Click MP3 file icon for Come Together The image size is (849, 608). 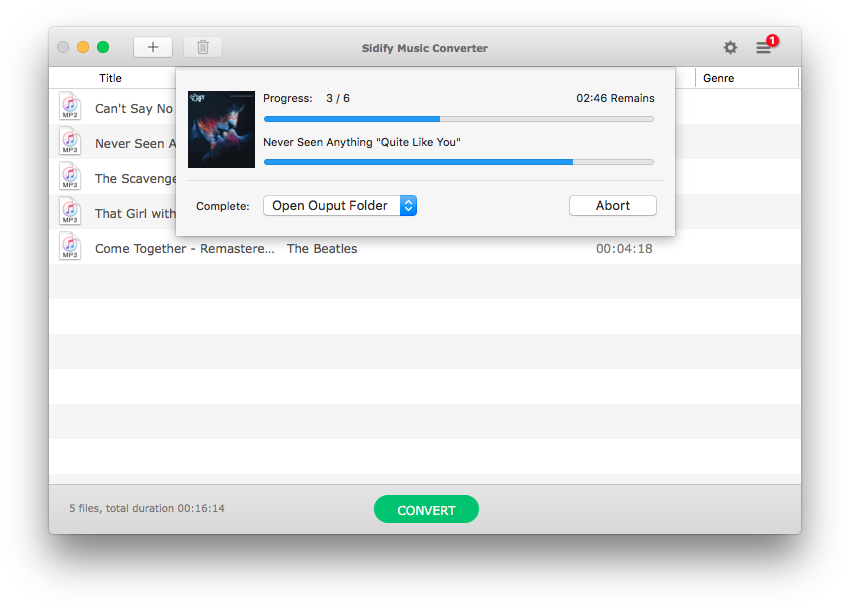(x=70, y=246)
